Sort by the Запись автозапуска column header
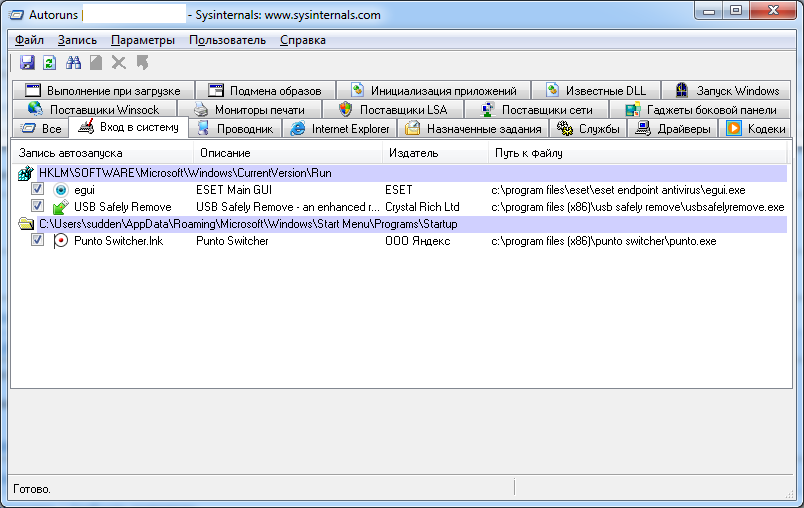 [70, 153]
